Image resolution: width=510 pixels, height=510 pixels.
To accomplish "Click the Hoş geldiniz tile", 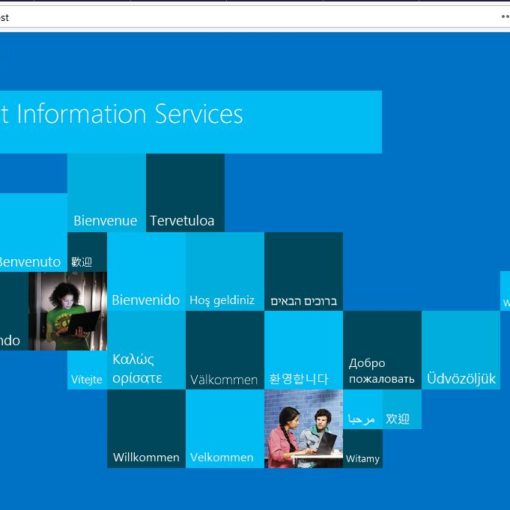I will point(225,272).
